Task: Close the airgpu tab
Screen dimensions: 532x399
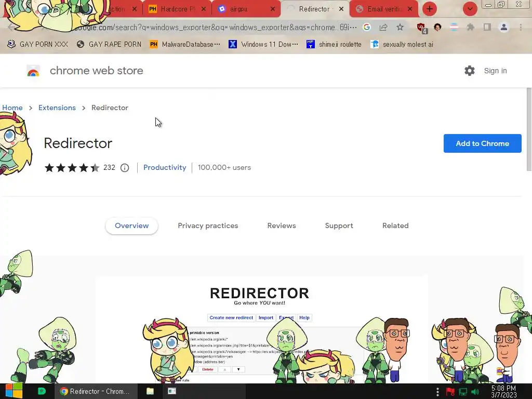Action: tap(272, 9)
